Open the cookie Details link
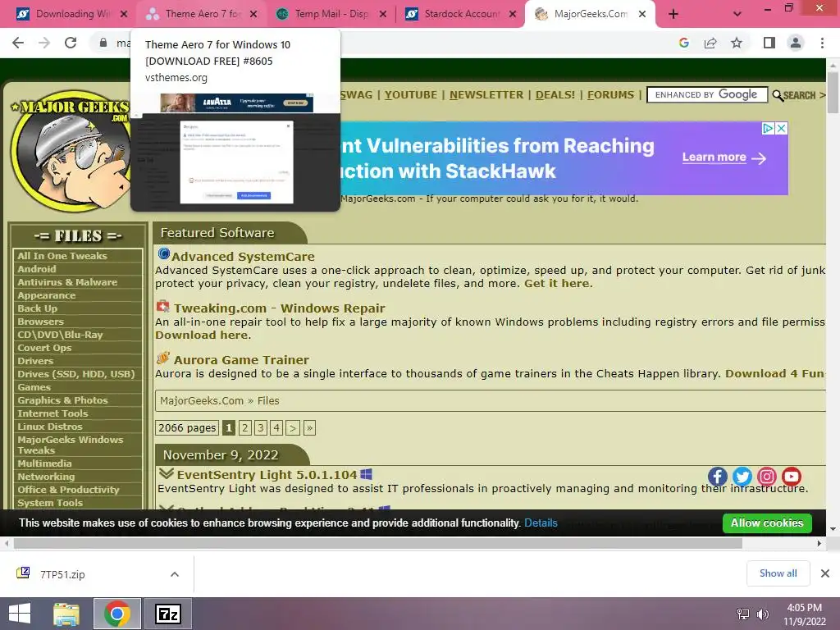Image resolution: width=840 pixels, height=630 pixels. [x=541, y=523]
